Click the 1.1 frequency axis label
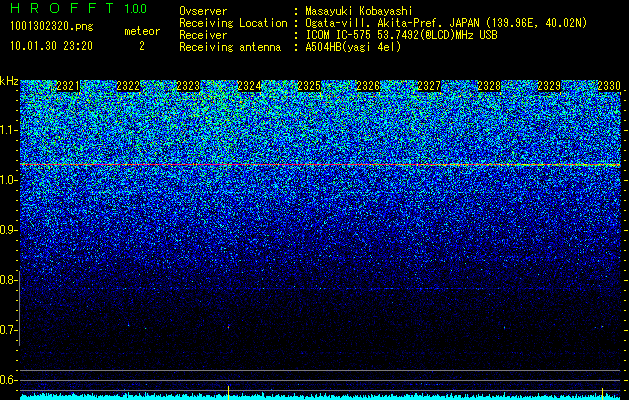This screenshot has height=400, width=629. [x=8, y=130]
